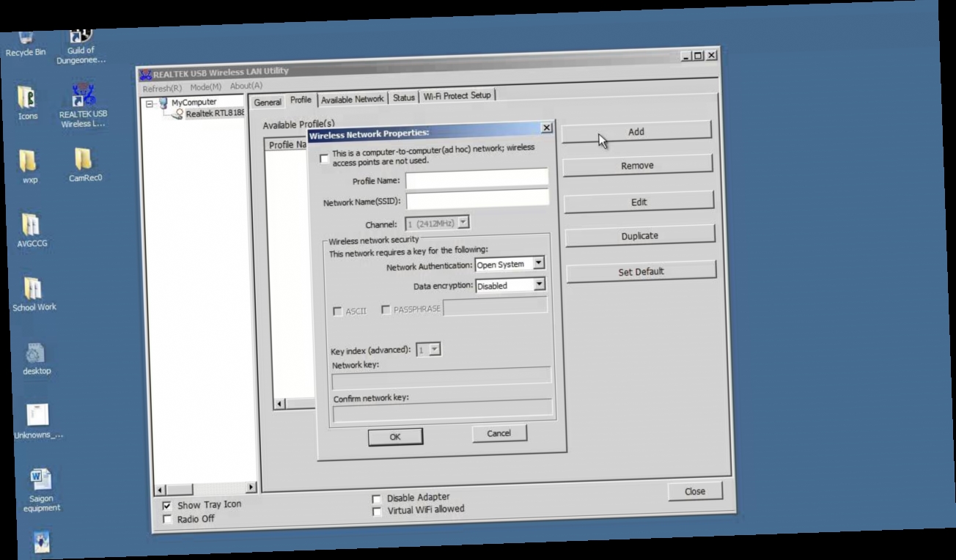This screenshot has width=956, height=560.
Task: Switch to the Profile tab
Action: (301, 100)
